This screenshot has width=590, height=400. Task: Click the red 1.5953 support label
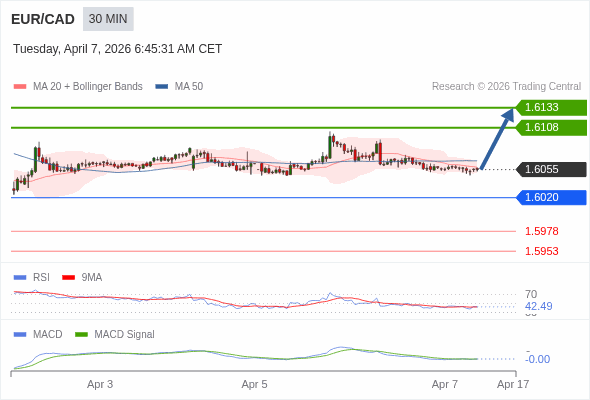[541, 251]
